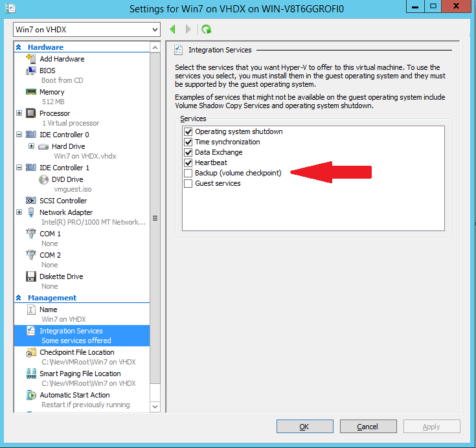Viewport: 476px width, 448px height.
Task: Expand the Network Adapter tree node
Action: [x=19, y=212]
